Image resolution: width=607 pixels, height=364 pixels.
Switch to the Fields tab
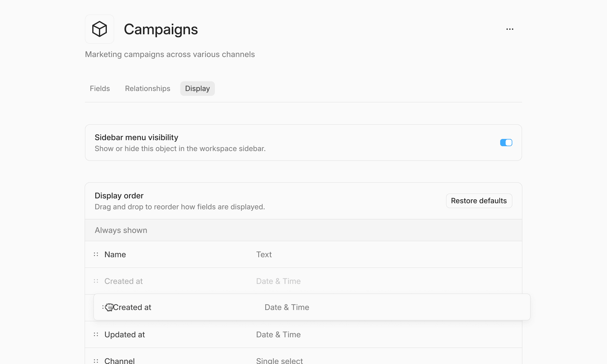(100, 89)
